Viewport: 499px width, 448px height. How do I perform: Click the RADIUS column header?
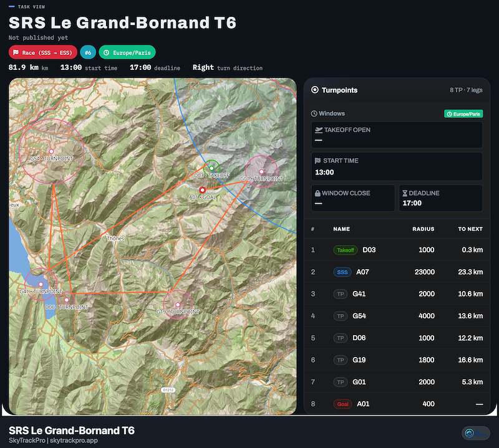424,229
